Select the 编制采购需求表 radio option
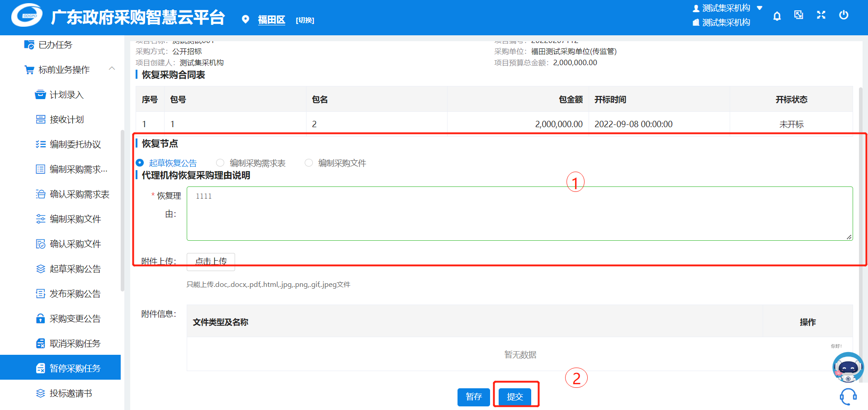Viewport: 868px width, 410px height. (220, 163)
